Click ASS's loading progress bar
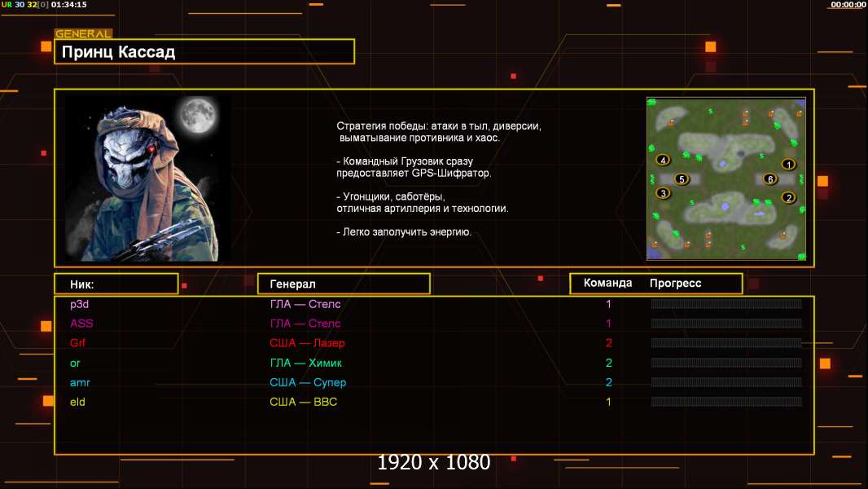This screenshot has width=868, height=489. 726,323
